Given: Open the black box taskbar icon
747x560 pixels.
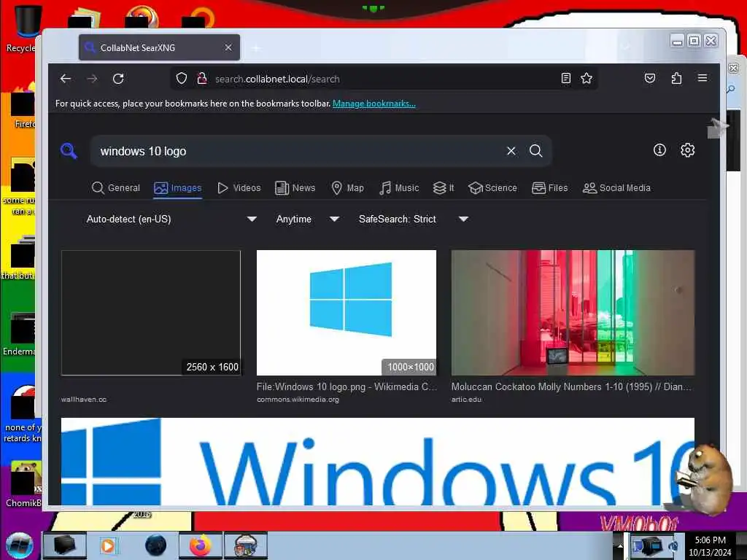Looking at the screenshot, I should 64,545.
